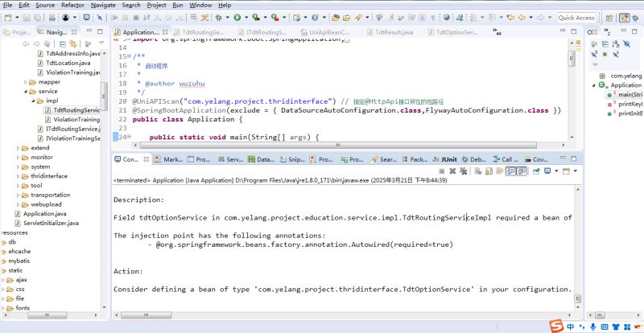The width and height of the screenshot is (644, 333).
Task: Open the Window menu
Action: click(x=200, y=6)
